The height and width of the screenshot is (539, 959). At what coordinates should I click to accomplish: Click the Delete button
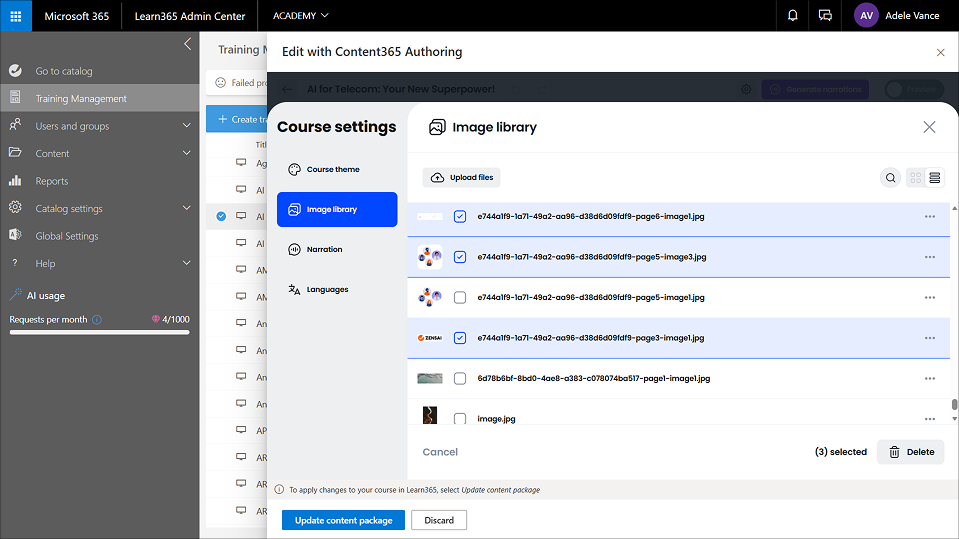[x=910, y=452]
